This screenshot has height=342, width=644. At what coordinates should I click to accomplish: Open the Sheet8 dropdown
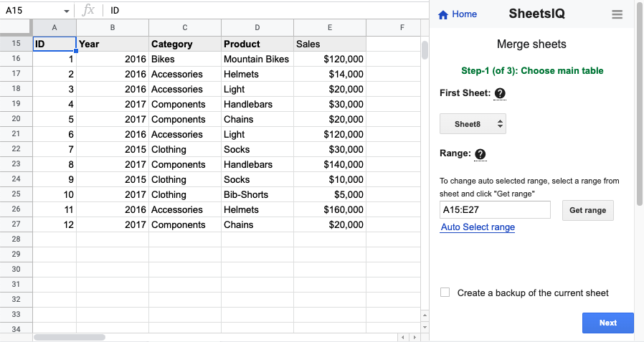pos(473,124)
